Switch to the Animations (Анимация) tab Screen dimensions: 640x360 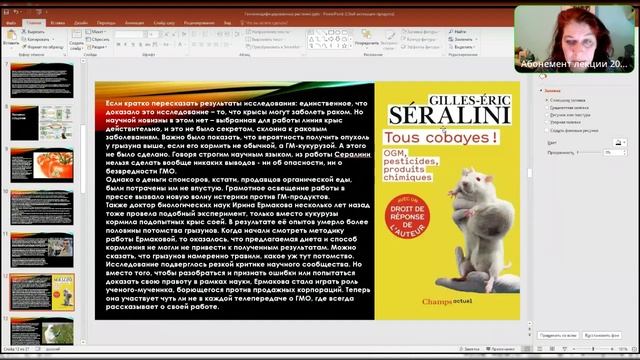(134, 23)
